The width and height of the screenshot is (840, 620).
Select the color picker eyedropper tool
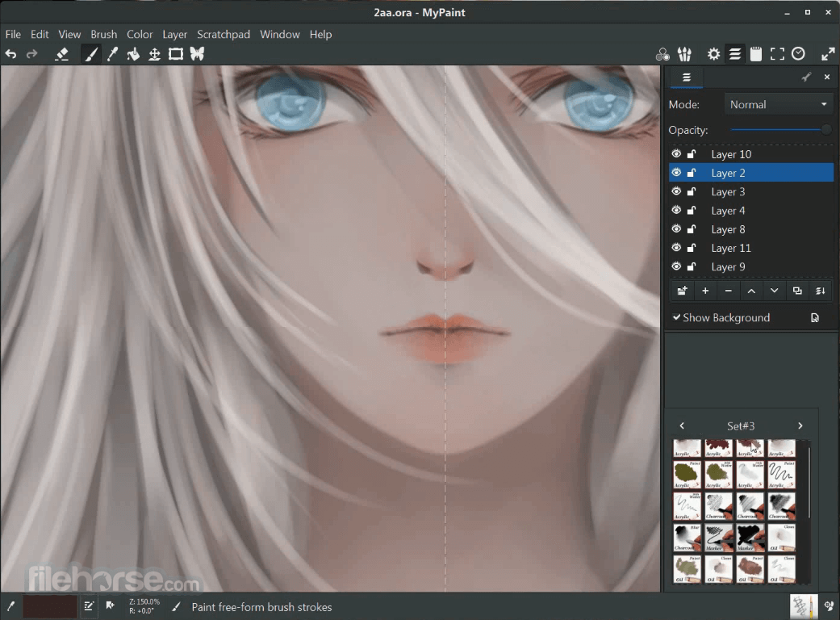tap(112, 54)
